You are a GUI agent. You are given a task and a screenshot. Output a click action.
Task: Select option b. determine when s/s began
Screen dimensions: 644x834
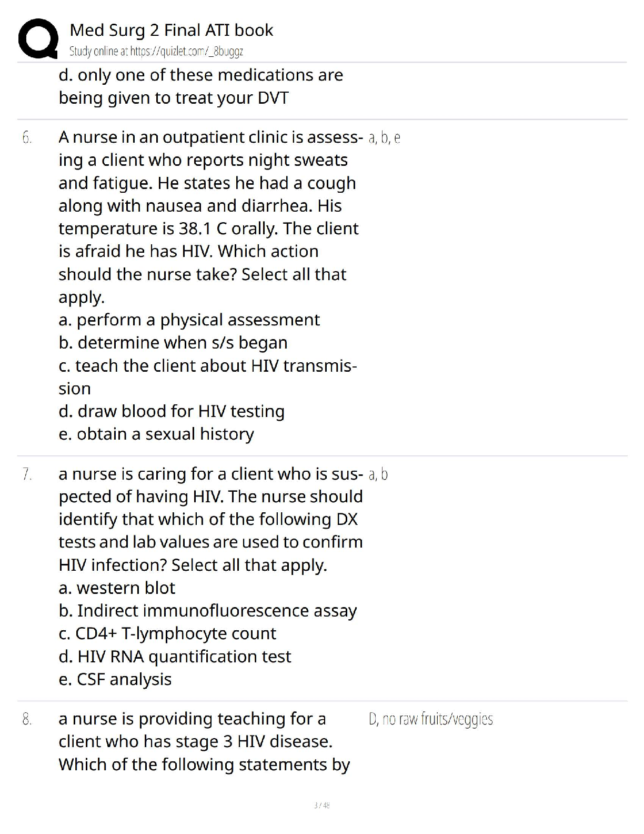pos(173,343)
